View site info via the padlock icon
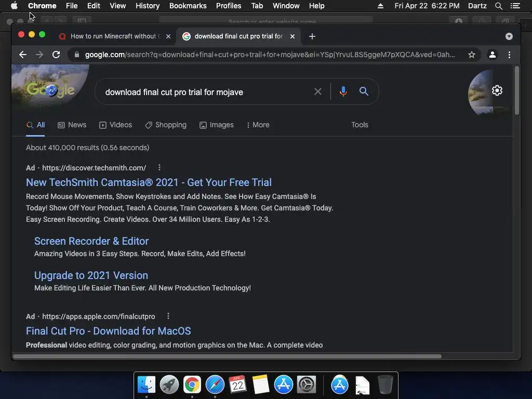Image resolution: width=532 pixels, height=399 pixels. click(77, 55)
